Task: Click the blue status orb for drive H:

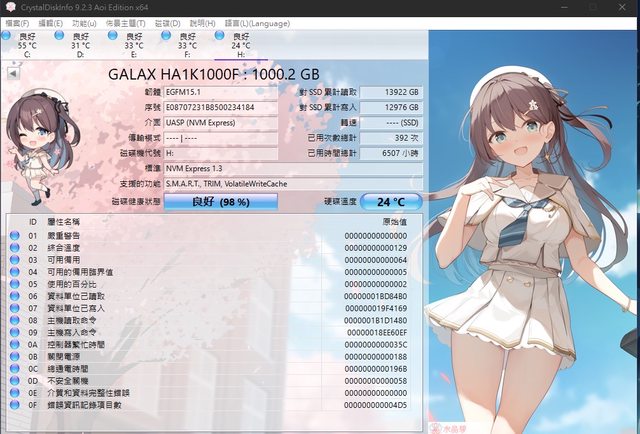Action: click(220, 36)
